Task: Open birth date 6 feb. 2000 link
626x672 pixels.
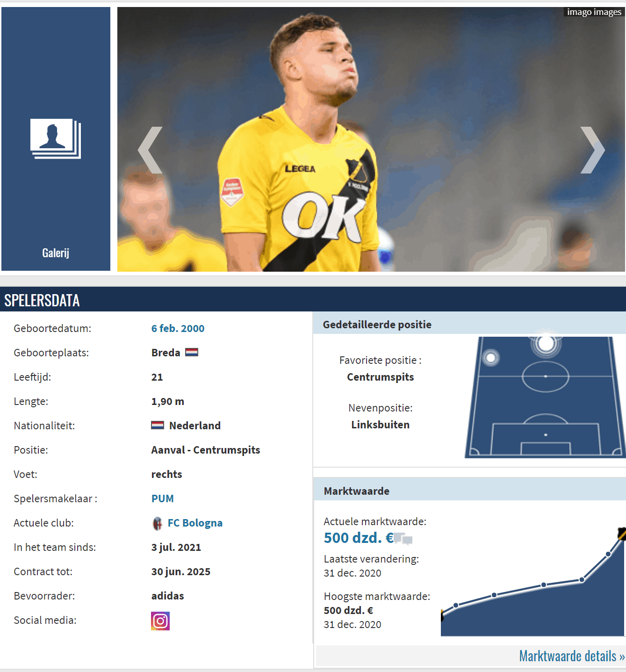Action: click(178, 328)
